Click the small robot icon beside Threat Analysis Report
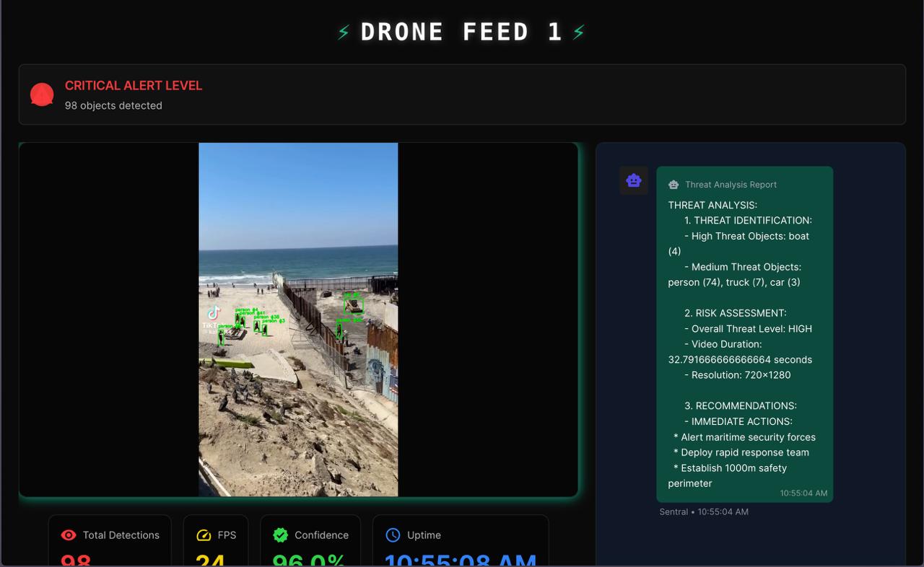The height and width of the screenshot is (567, 924). (674, 185)
